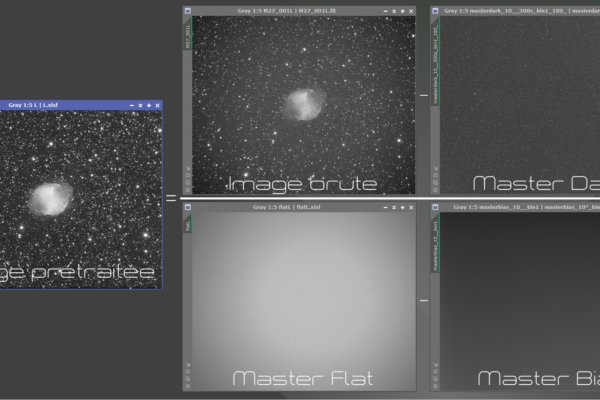The image size is (600, 400).
Task: Open the masterdark window's system menu icon
Action: 435,11
